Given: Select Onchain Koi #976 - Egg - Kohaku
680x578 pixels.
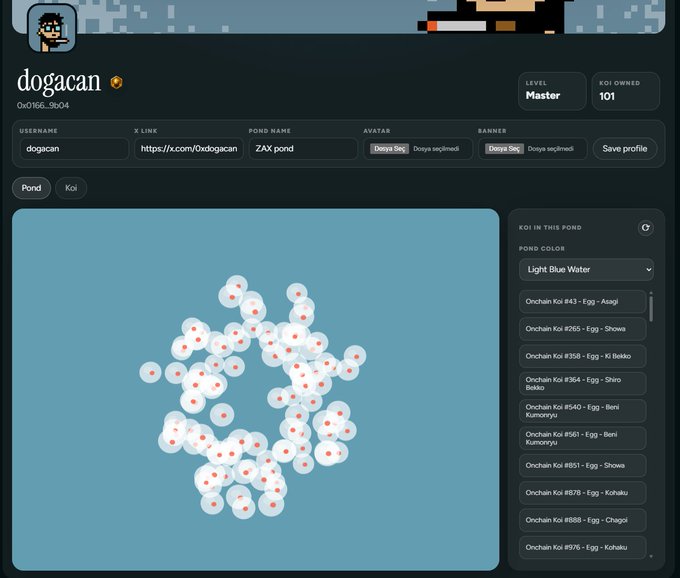Looking at the screenshot, I should (x=582, y=547).
